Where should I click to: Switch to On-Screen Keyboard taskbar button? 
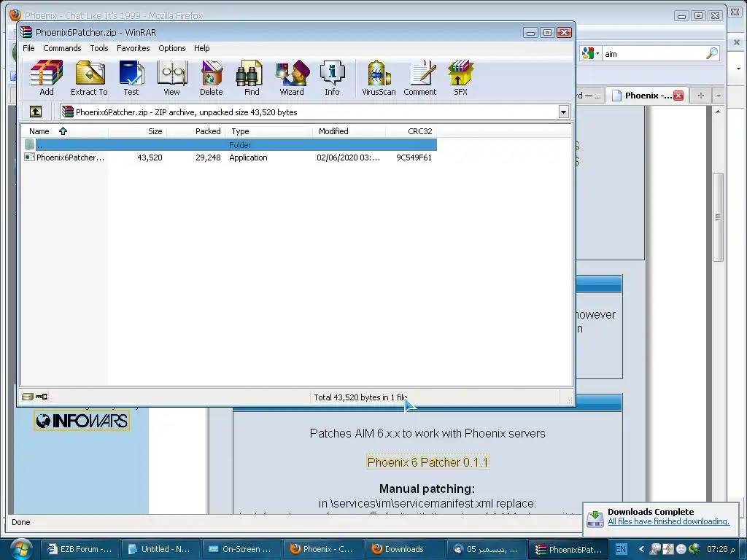(241, 549)
